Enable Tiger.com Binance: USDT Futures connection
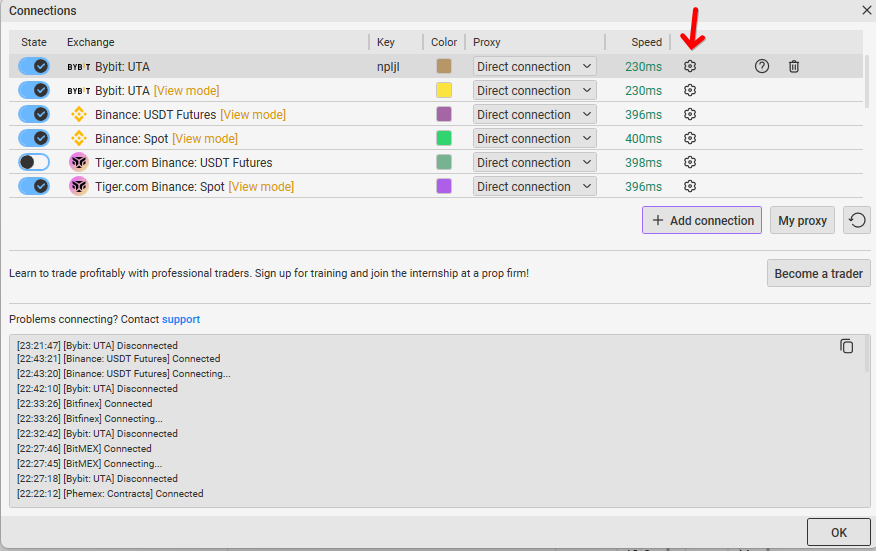Viewport: 876px width, 551px height. 34,163
